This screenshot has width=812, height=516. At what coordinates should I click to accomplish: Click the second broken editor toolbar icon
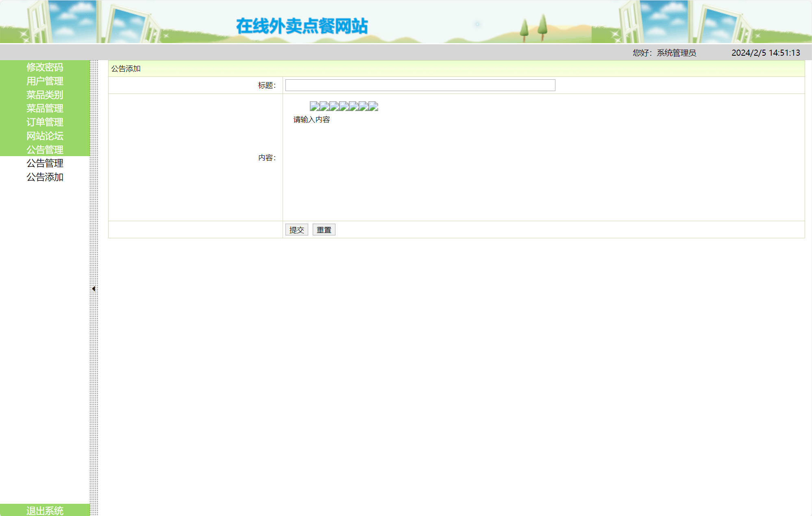pos(324,106)
